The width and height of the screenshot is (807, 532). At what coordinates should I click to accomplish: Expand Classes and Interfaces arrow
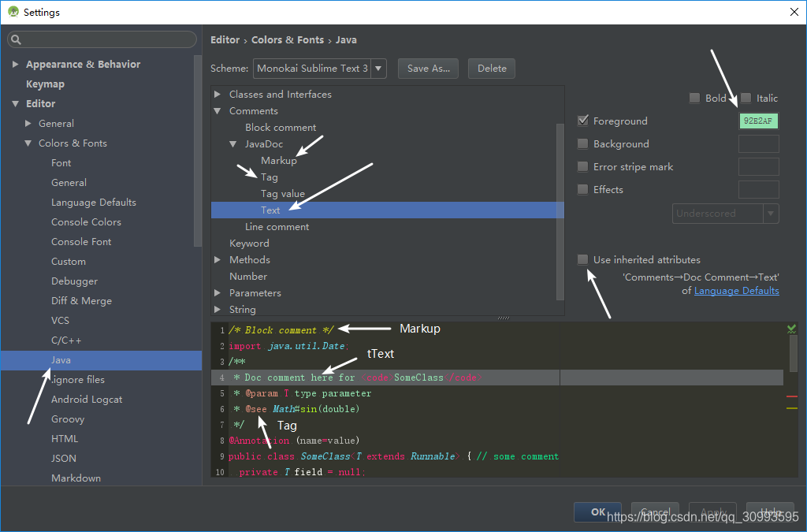[x=218, y=94]
